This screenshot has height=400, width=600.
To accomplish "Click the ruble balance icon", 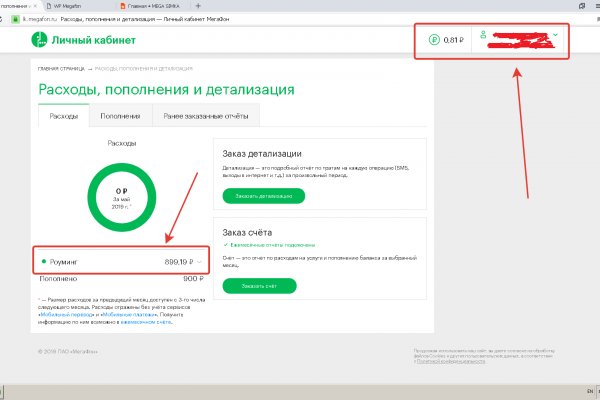I will pyautogui.click(x=433, y=41).
